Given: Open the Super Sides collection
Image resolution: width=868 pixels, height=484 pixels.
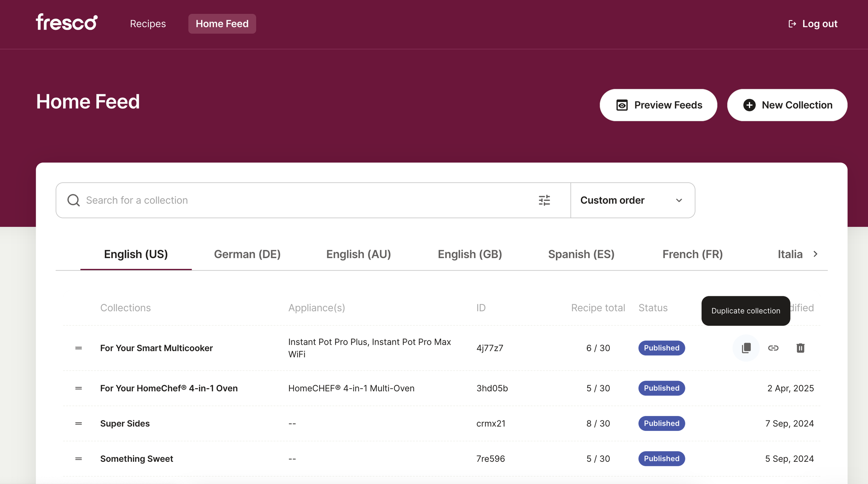Looking at the screenshot, I should (125, 423).
